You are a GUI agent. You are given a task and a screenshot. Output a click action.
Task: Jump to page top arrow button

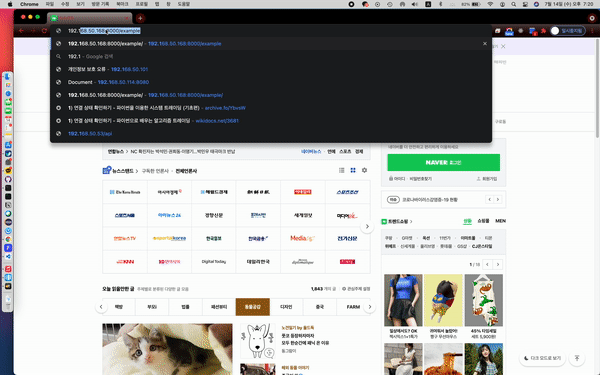click(577, 358)
